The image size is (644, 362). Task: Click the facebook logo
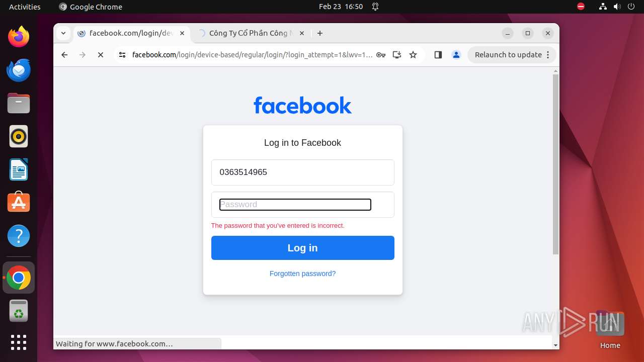click(303, 105)
